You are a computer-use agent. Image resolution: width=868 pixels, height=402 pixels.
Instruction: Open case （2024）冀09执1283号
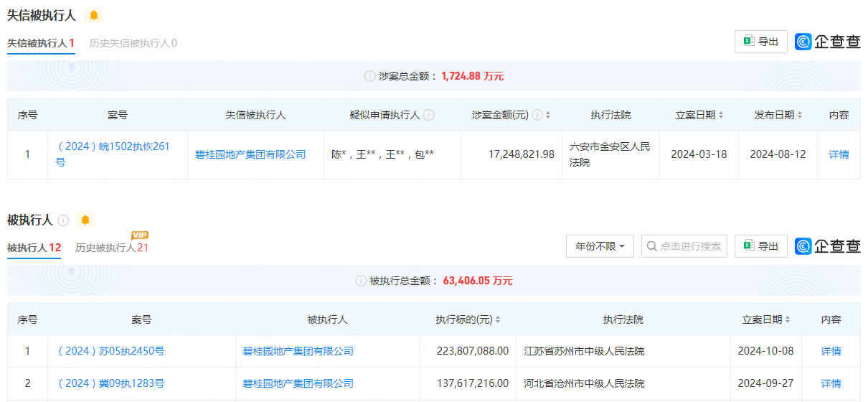click(x=110, y=383)
